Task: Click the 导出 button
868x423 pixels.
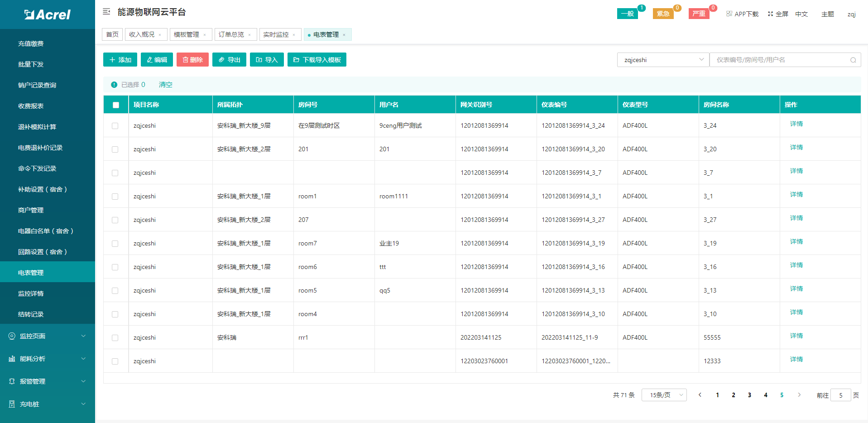Action: (x=229, y=60)
